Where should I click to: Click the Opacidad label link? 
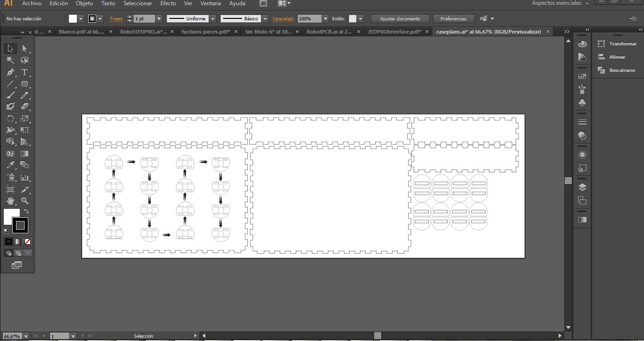coord(283,19)
